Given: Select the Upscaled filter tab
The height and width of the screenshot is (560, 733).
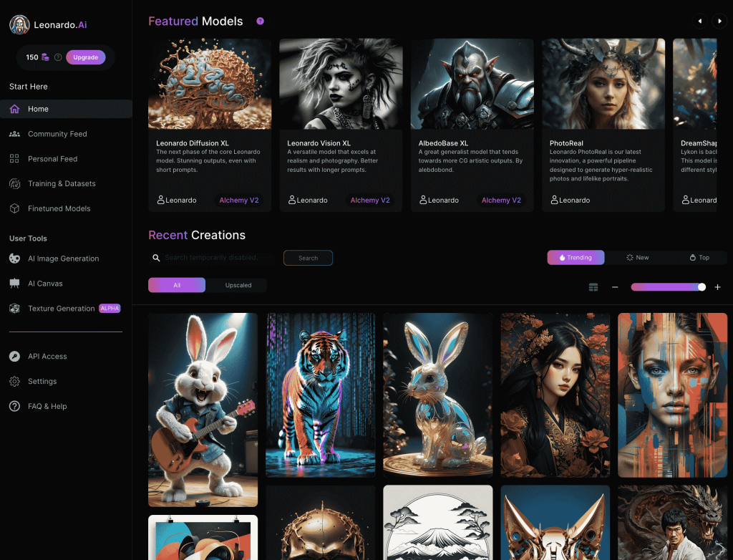Looking at the screenshot, I should pos(238,285).
